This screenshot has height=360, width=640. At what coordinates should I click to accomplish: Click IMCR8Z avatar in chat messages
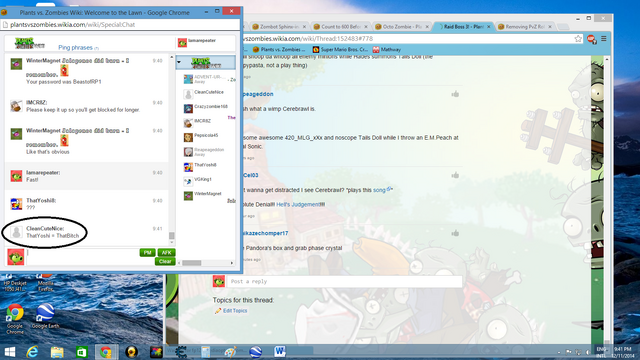click(x=16, y=106)
